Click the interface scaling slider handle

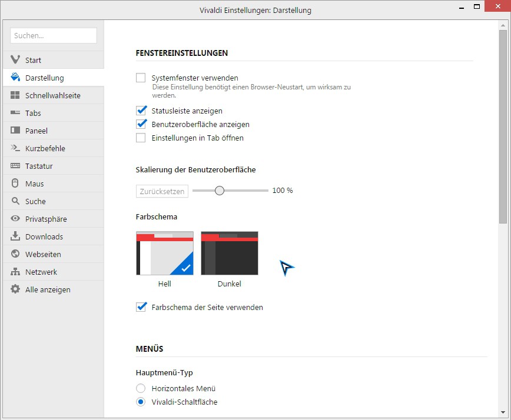coord(220,191)
